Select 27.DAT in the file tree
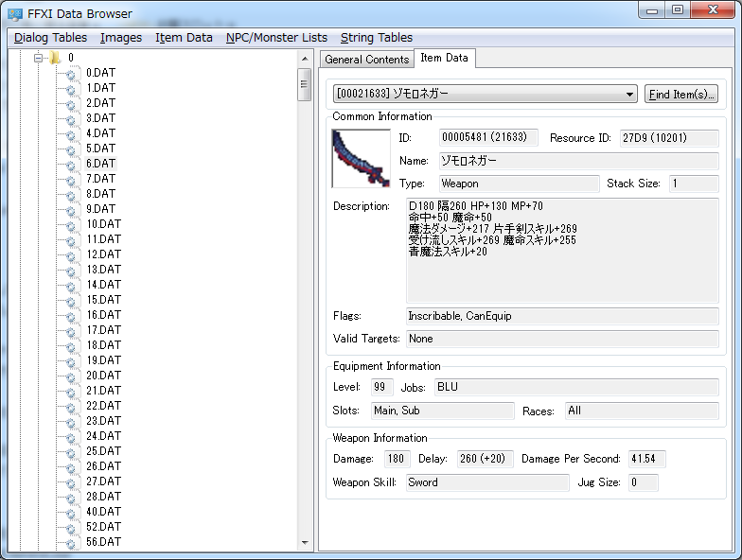 point(103,481)
